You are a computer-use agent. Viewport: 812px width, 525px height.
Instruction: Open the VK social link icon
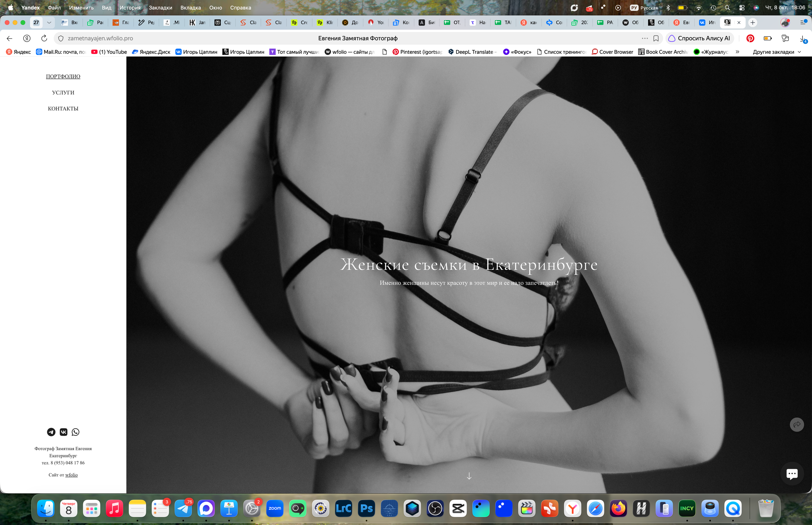click(63, 432)
